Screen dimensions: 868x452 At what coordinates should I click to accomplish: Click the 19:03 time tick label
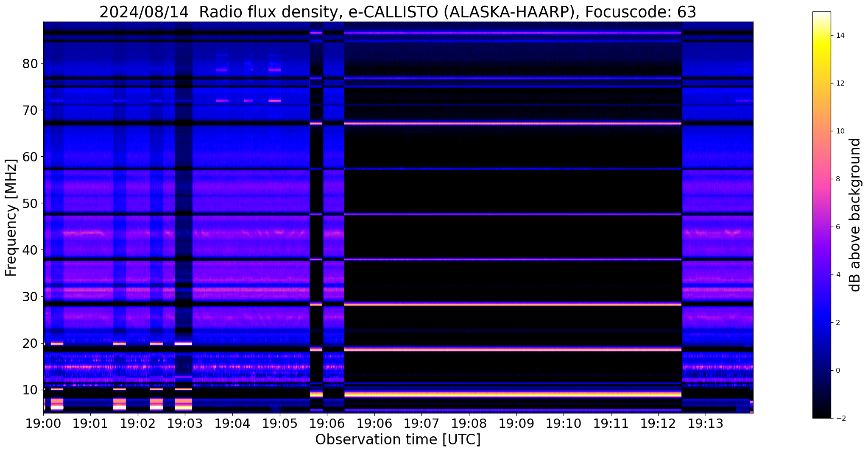coord(185,423)
